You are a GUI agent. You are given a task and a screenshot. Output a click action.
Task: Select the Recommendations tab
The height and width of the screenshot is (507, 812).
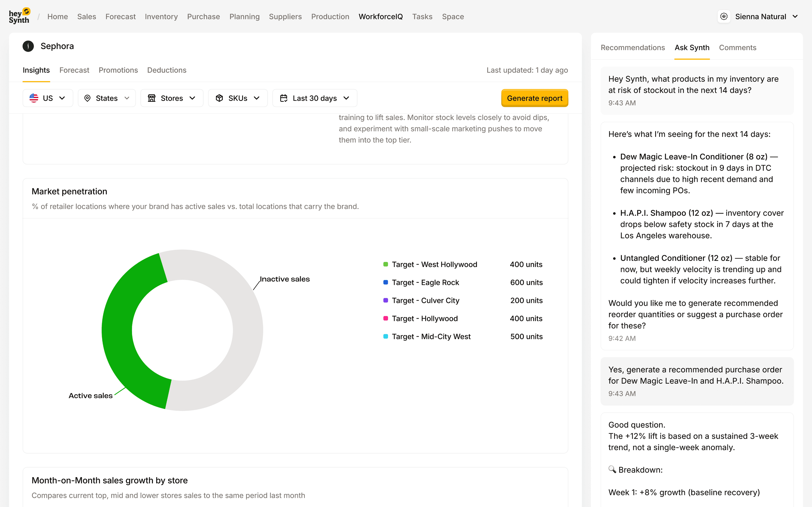[x=632, y=48]
